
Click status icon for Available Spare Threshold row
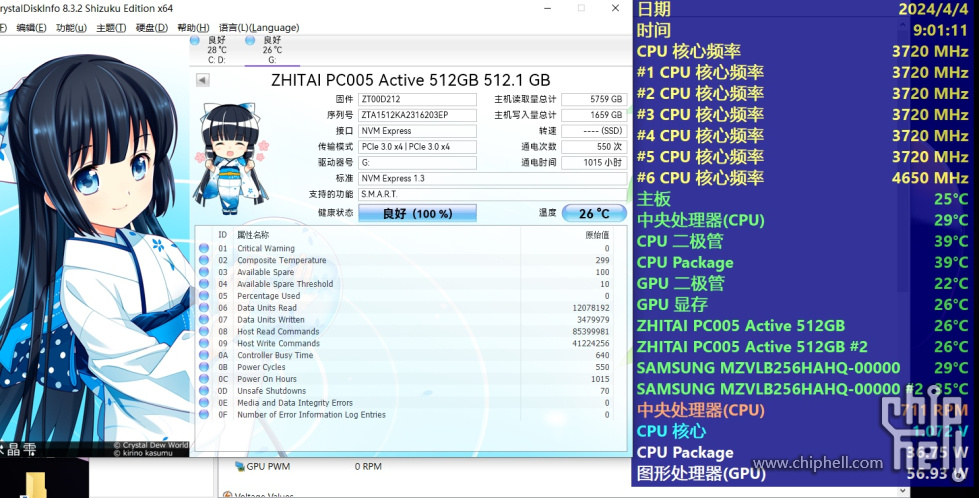(204, 284)
